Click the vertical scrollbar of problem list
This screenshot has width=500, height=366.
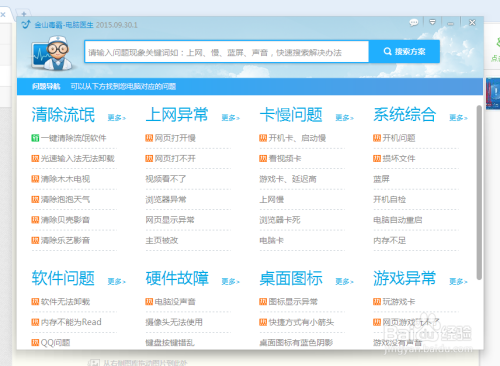click(479, 193)
